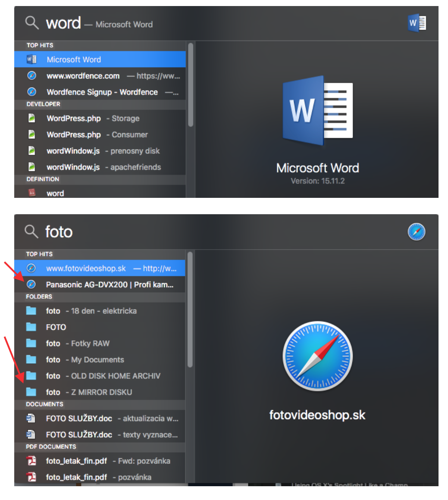Image resolution: width=448 pixels, height=500 pixels.
Task: Click the PHP file icon for WordPress.php - Storage
Action: click(x=31, y=118)
